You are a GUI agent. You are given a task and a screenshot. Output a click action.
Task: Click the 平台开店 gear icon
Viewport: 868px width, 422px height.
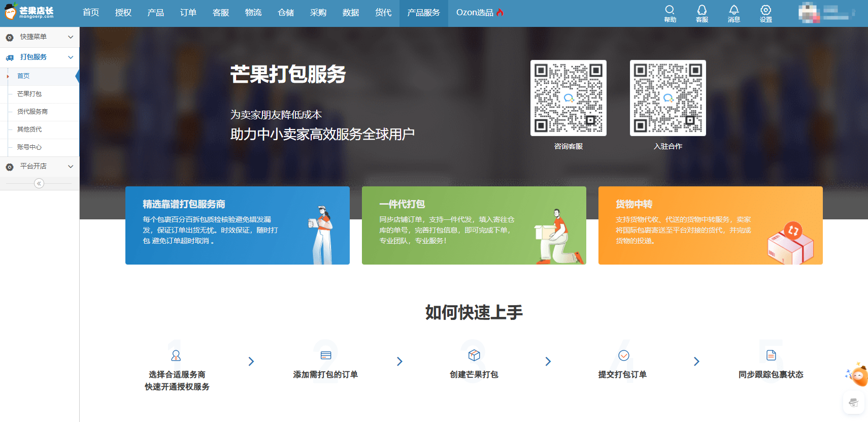click(x=10, y=167)
